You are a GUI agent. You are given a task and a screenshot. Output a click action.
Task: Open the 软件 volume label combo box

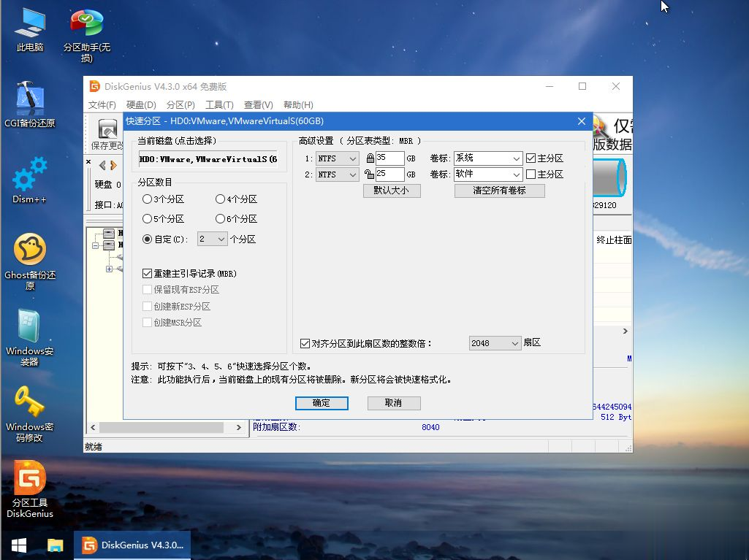[517, 174]
